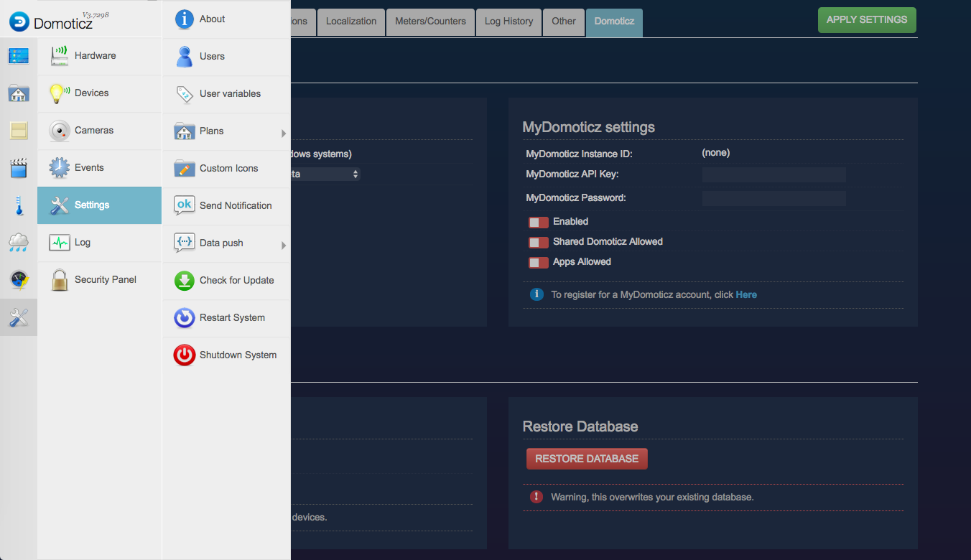This screenshot has height=560, width=971.
Task: Open the Send Notification submenu entry
Action: [226, 206]
